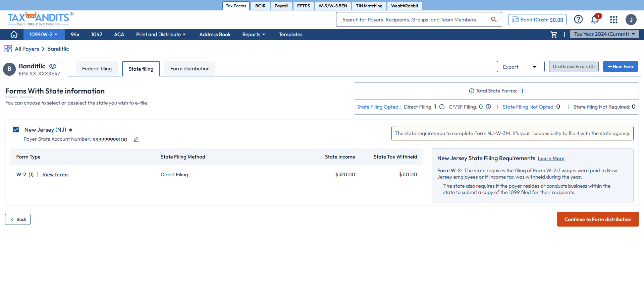This screenshot has height=308, width=644.
Task: Switch to Form distribution tab
Action: click(x=190, y=69)
